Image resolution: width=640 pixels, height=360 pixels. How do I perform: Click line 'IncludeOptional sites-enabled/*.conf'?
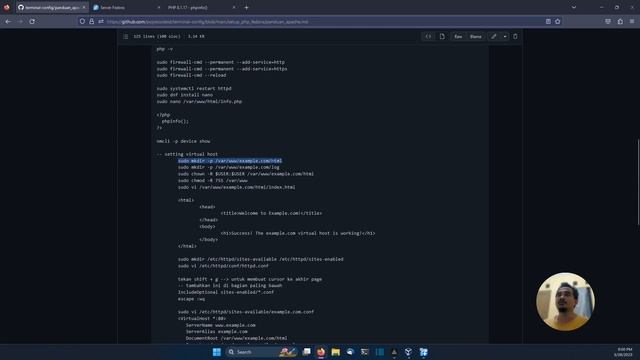click(226, 292)
